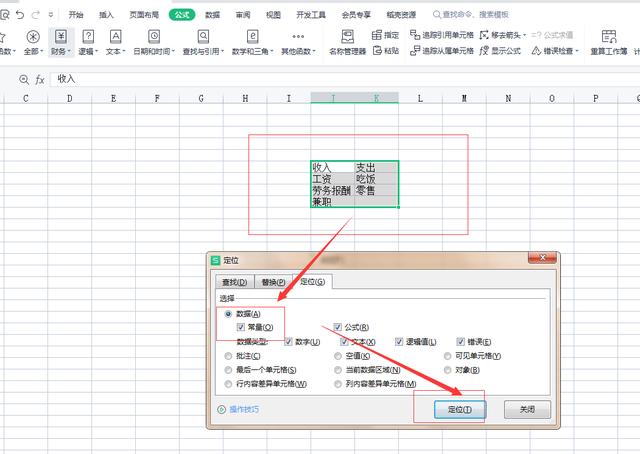Open the 查找(D) tab in dialog

click(235, 282)
